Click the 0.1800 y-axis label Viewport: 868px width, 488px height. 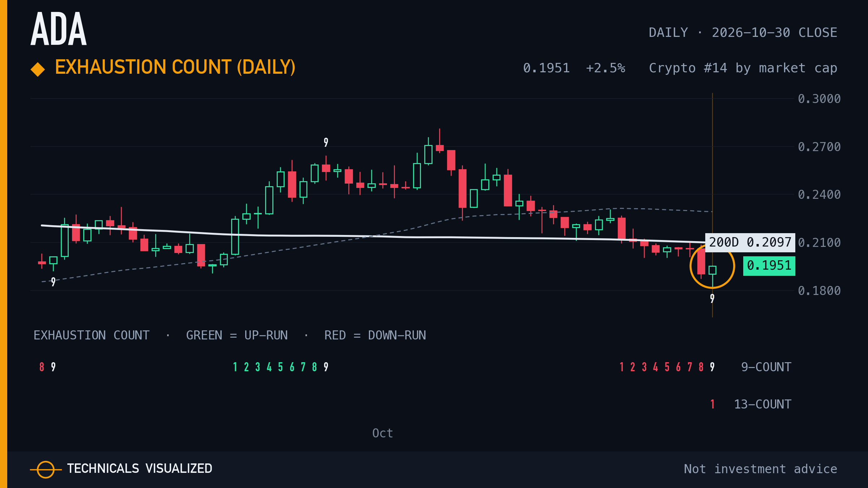[819, 291]
